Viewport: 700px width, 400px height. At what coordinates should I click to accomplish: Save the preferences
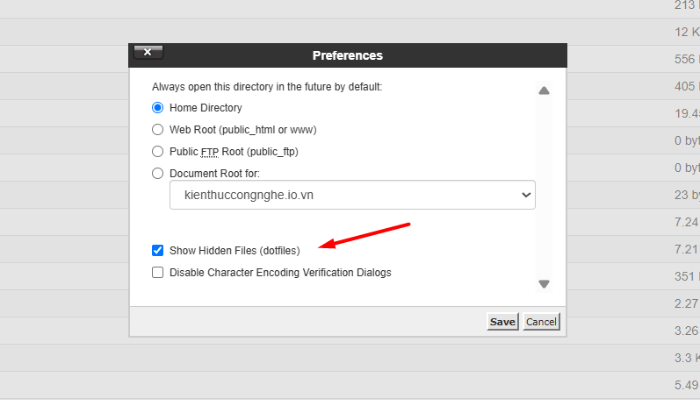point(502,321)
